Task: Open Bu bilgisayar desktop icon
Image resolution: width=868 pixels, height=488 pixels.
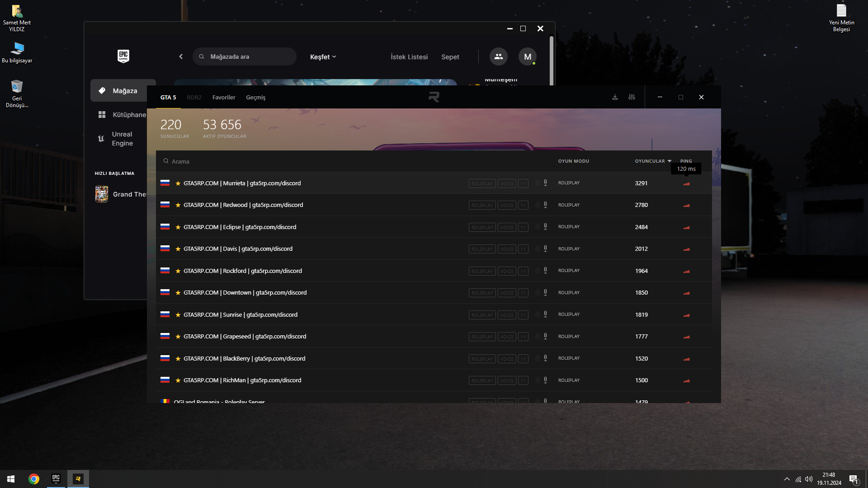Action: pos(17,52)
